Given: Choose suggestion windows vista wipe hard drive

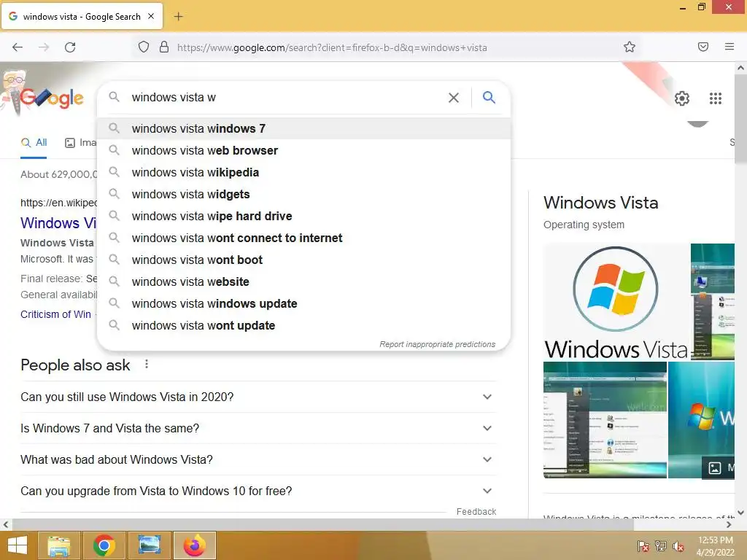Looking at the screenshot, I should [303, 216].
